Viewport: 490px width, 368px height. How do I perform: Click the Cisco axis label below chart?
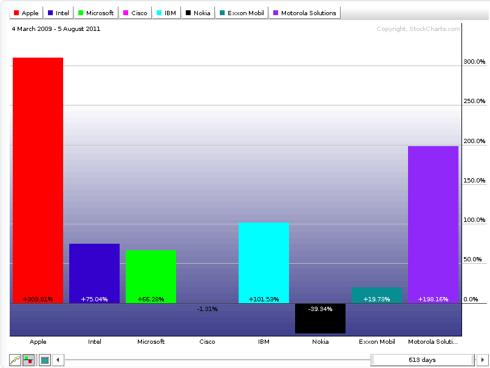[x=207, y=342]
